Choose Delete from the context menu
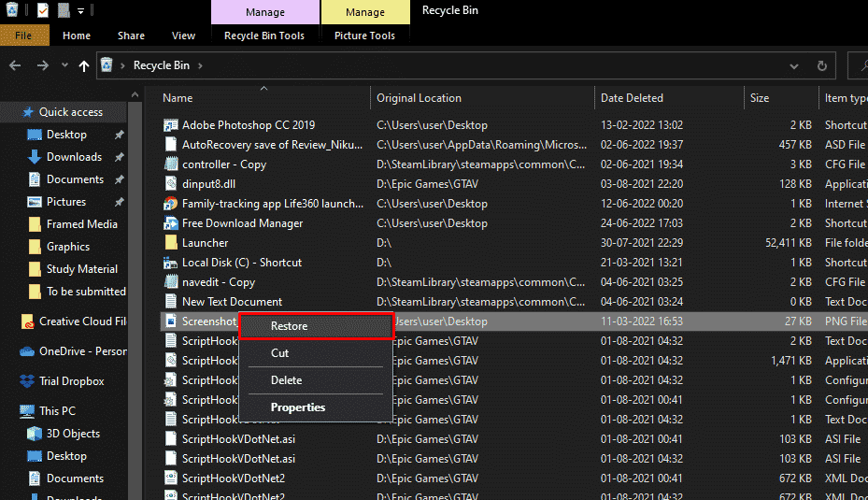 pyautogui.click(x=316, y=380)
